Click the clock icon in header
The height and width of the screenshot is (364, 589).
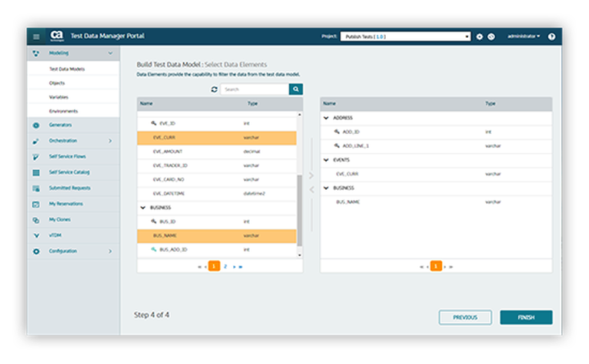coord(491,37)
